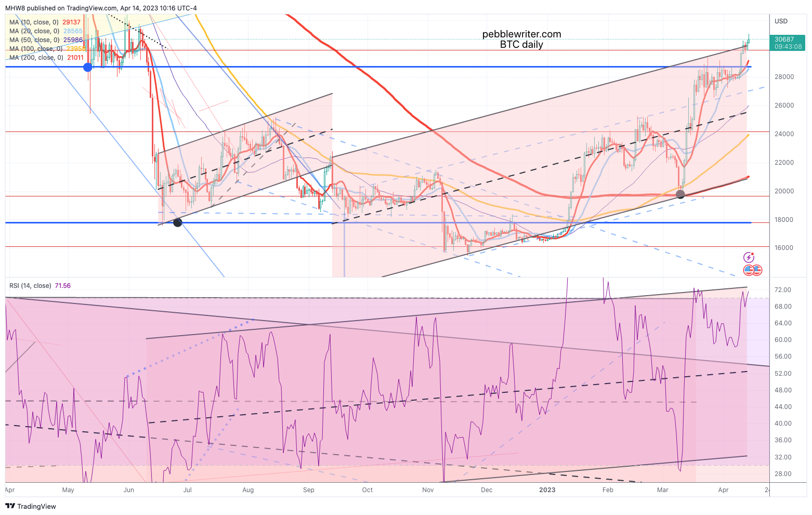The height and width of the screenshot is (515, 812).
Task: Click the 24000 price axis label
Action: [784, 134]
